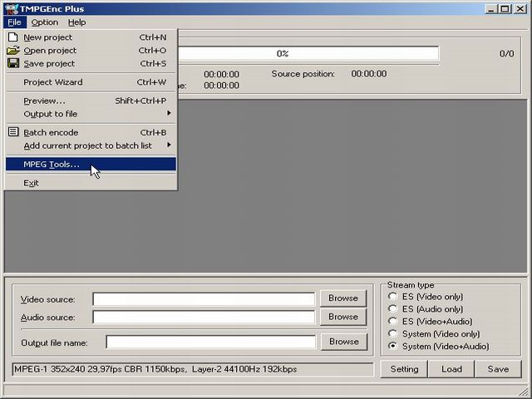Minimize the TMPGEnc Plus window

click(491, 8)
